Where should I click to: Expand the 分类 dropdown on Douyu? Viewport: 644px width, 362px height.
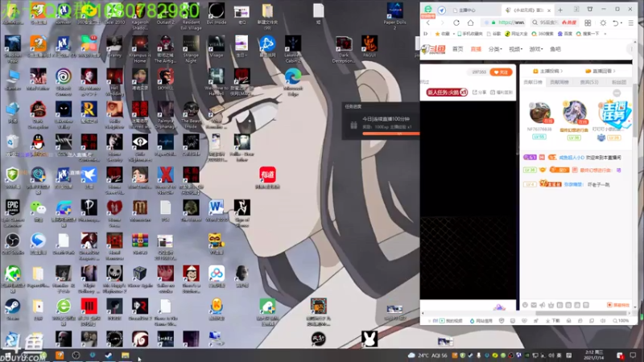coord(495,49)
